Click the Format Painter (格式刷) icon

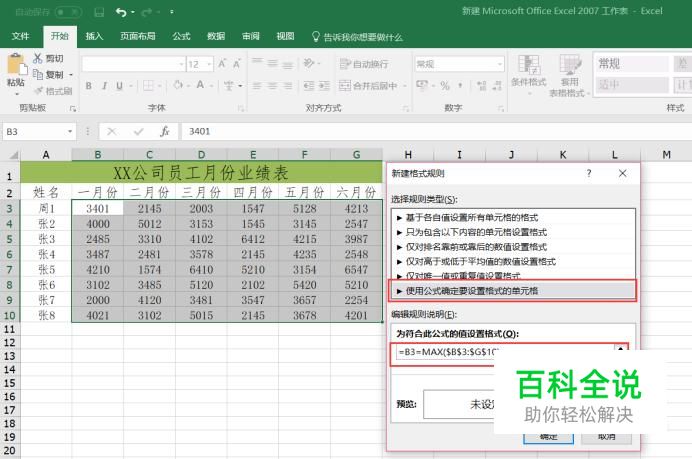(x=38, y=90)
